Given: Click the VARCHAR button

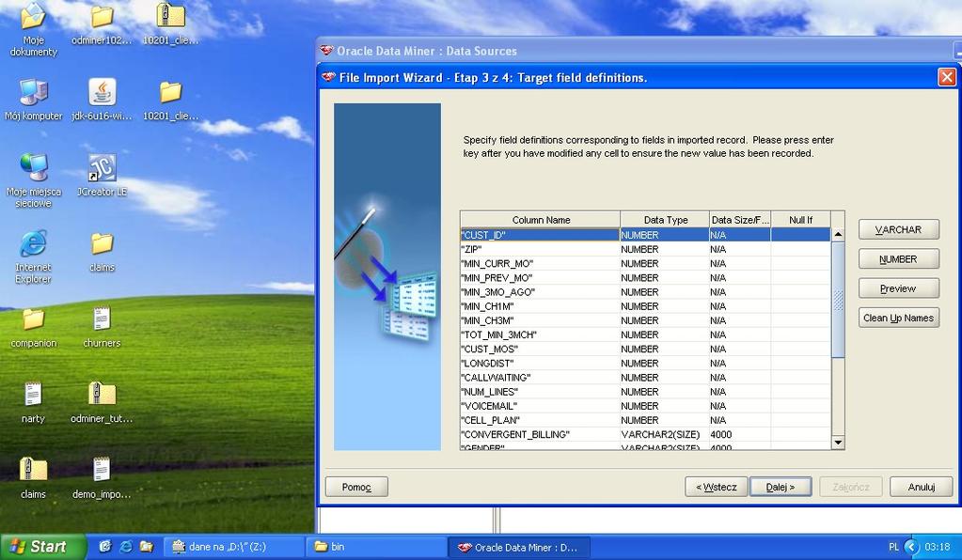Looking at the screenshot, I should [x=899, y=230].
